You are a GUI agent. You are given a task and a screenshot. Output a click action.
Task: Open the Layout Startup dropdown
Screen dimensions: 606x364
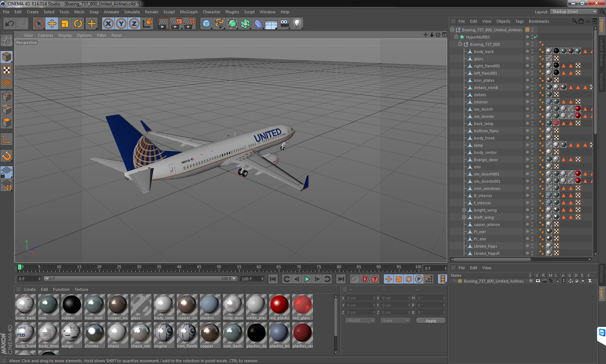(x=574, y=12)
